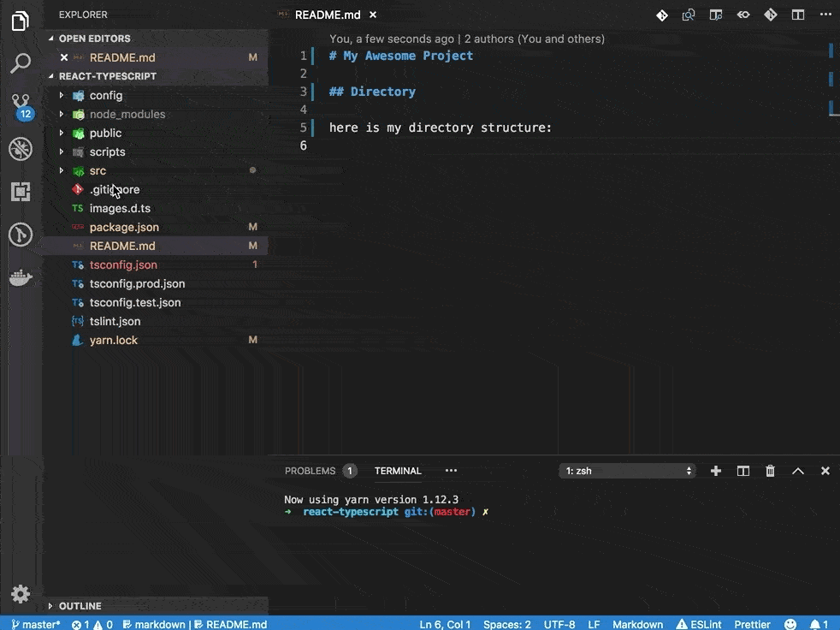
Task: Expand the scripts folder
Action: (61, 152)
